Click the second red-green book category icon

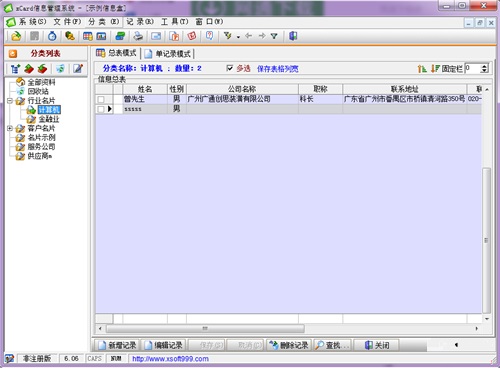[42, 69]
